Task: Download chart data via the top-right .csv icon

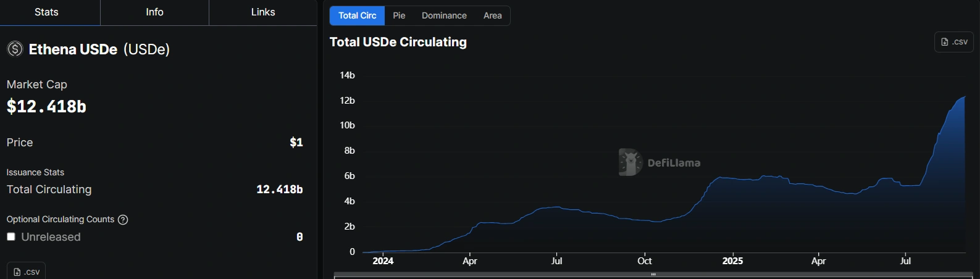Action: tap(954, 42)
